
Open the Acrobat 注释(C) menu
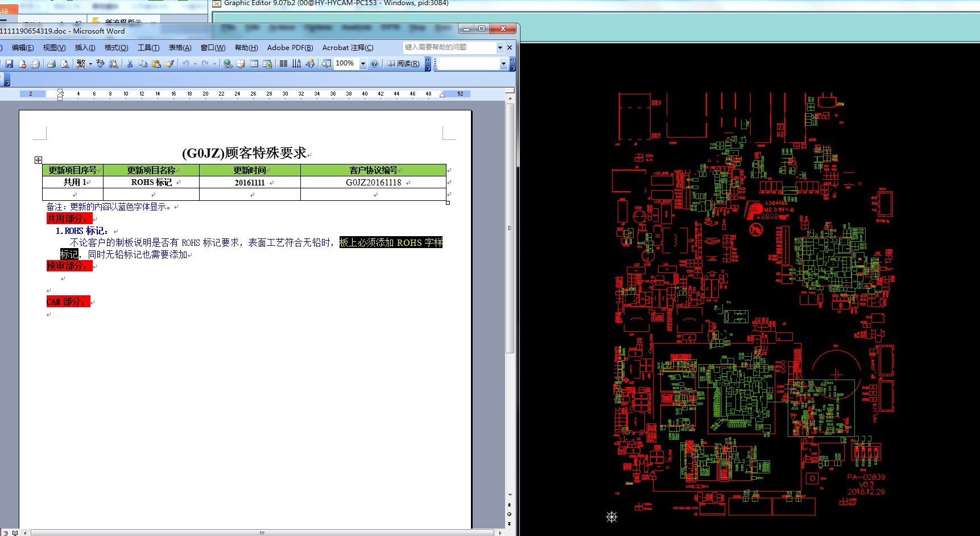(348, 48)
